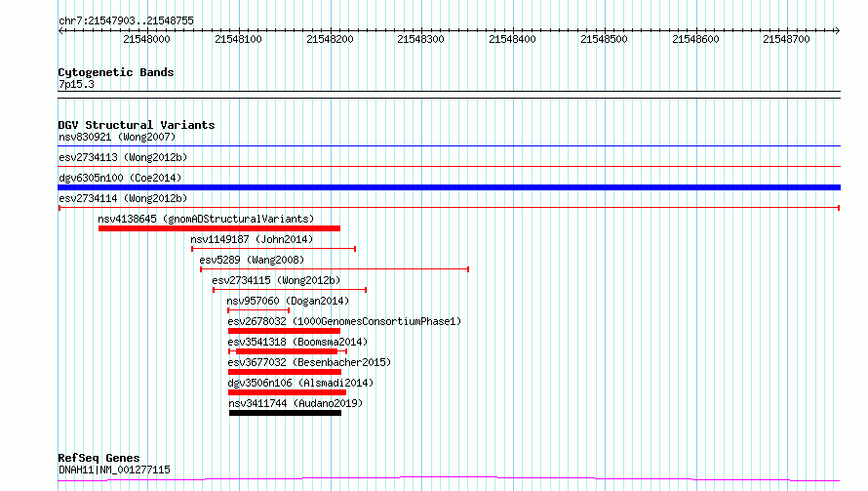Click the thin red esv2734113 variant line
This screenshot has height=491, width=868.
tap(449, 166)
